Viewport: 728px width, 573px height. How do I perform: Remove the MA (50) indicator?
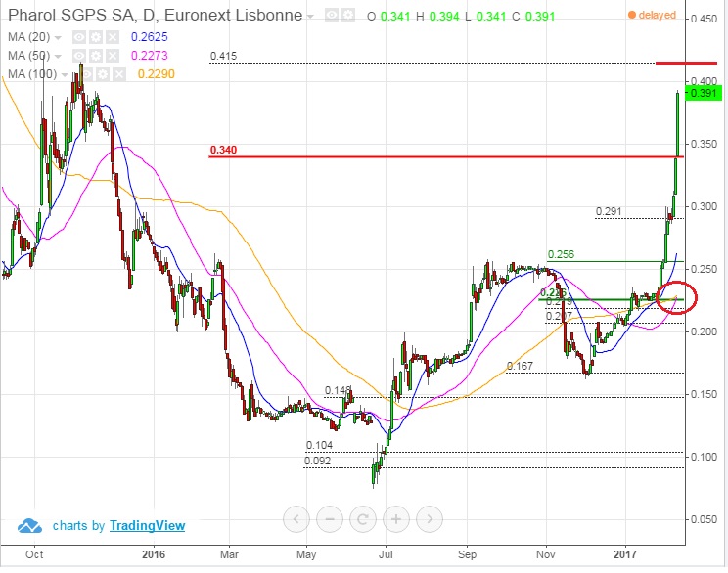[113, 56]
